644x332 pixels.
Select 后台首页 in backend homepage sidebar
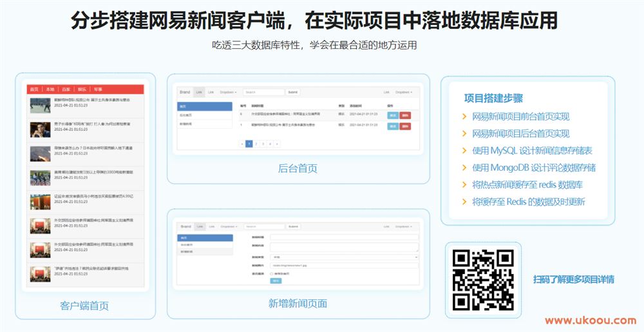pos(185,115)
